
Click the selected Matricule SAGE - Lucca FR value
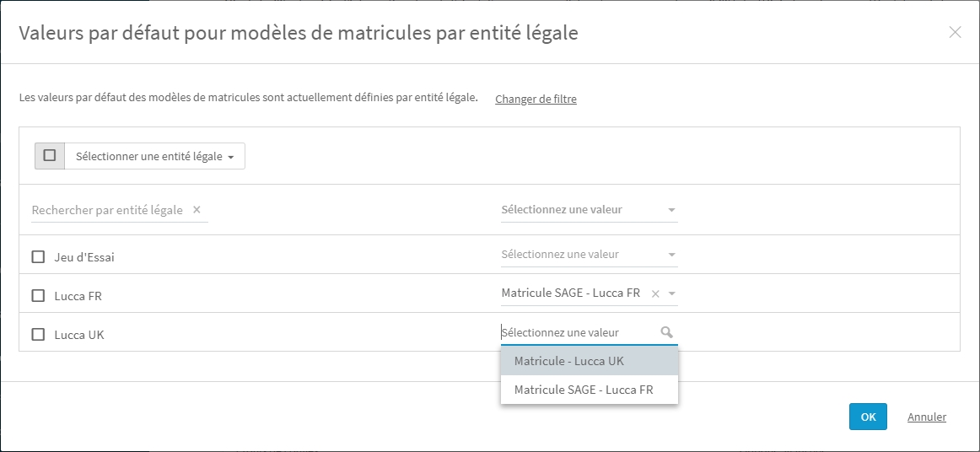(571, 293)
